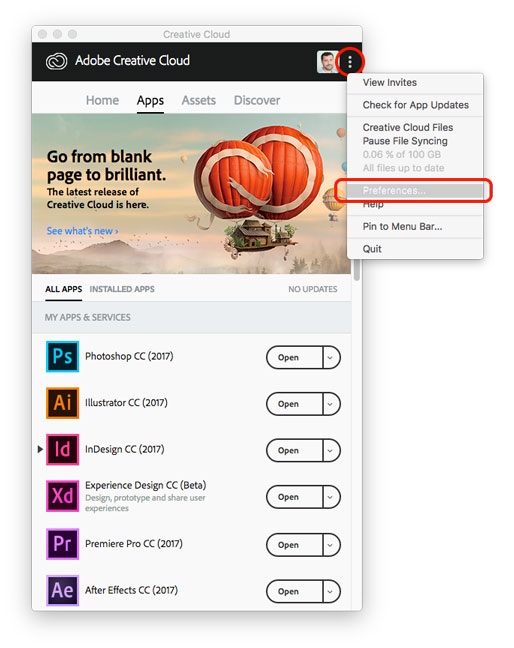514x648 pixels.
Task: Expand the Premiere Pro Open dropdown arrow
Action: [331, 545]
